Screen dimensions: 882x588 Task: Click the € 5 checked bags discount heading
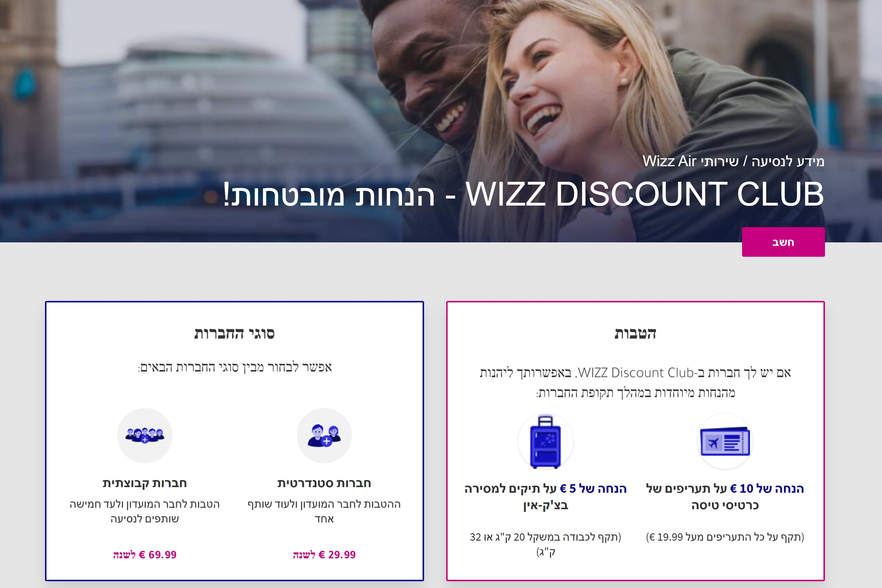coord(545,497)
